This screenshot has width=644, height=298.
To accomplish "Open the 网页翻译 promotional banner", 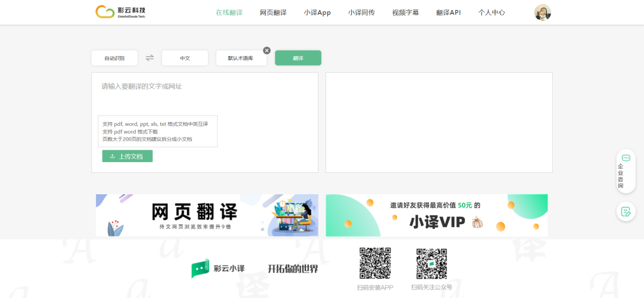I will [x=207, y=215].
